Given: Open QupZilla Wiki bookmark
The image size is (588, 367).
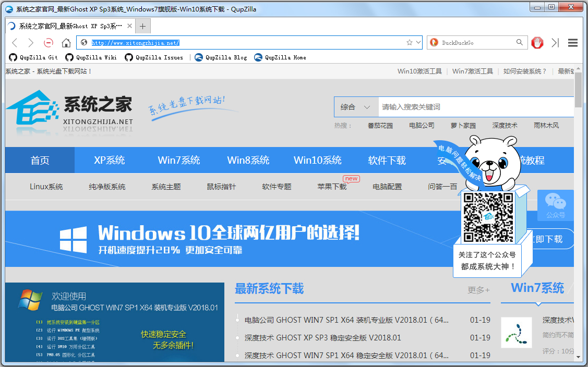Looking at the screenshot, I should [91, 57].
